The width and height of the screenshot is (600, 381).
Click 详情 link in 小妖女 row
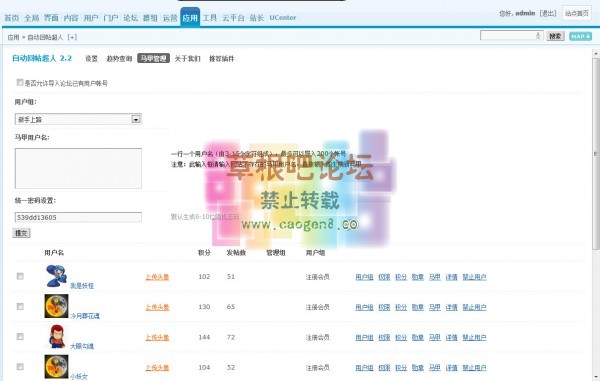tap(452, 367)
